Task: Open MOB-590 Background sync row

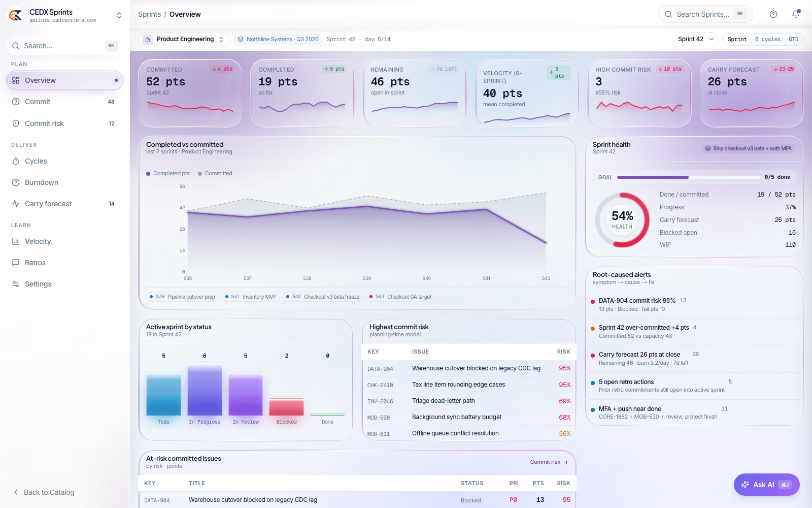Action: (469, 417)
